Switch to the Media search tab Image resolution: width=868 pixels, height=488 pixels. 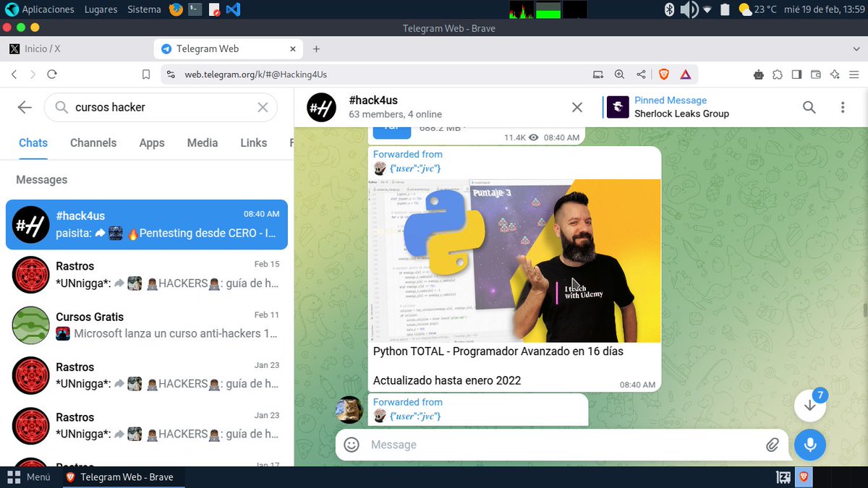(203, 142)
